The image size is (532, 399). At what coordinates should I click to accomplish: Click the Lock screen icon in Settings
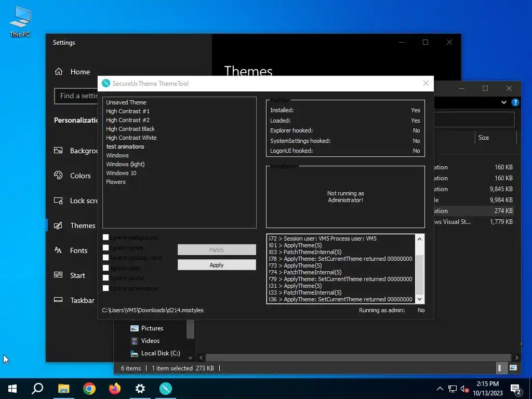click(x=58, y=201)
